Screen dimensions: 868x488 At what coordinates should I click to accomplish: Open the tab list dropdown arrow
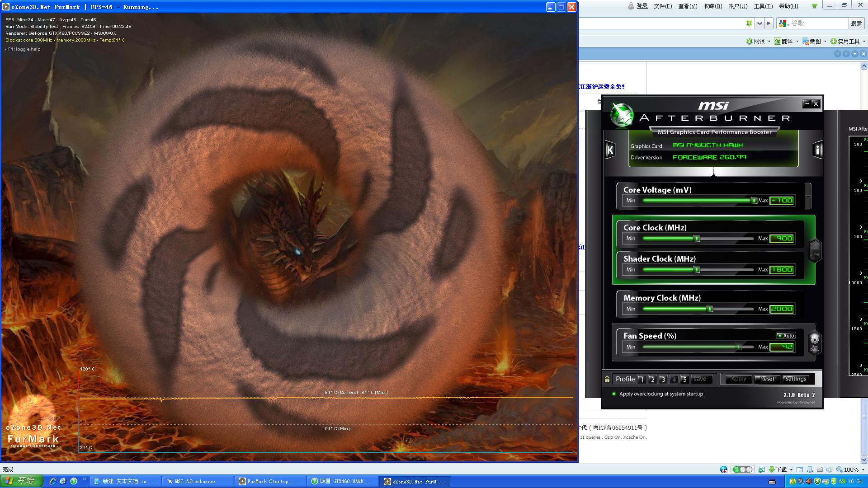point(854,54)
